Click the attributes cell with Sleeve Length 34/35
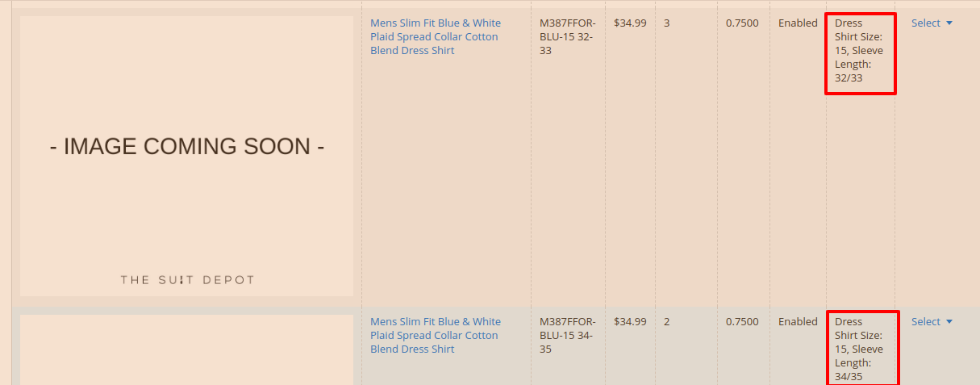Viewport: 980px width, 385px height. coord(860,349)
